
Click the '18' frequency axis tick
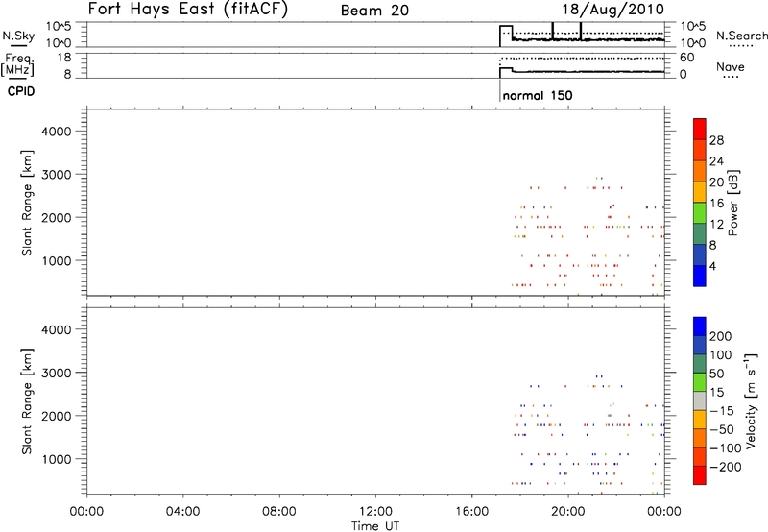tap(64, 58)
